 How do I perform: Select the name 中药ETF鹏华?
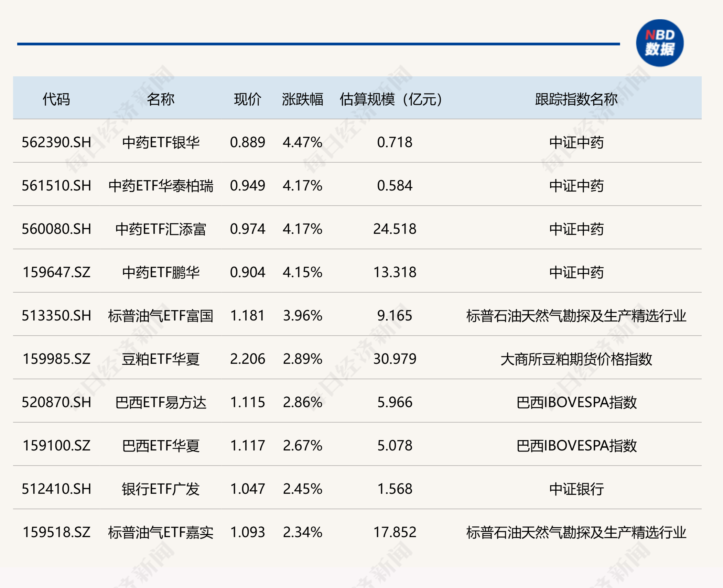pyautogui.click(x=161, y=272)
